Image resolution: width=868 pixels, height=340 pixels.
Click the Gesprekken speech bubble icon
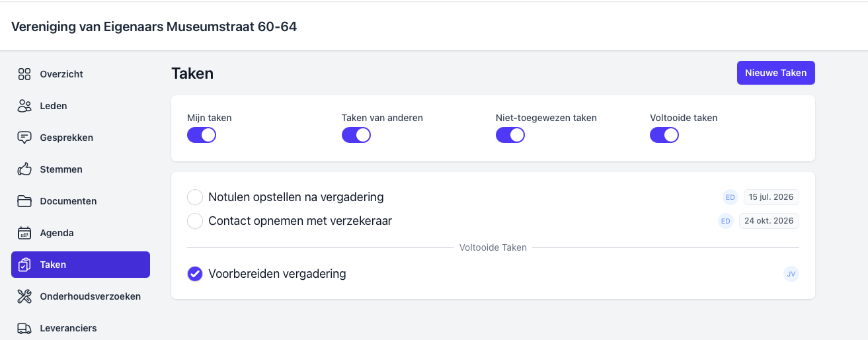24,138
